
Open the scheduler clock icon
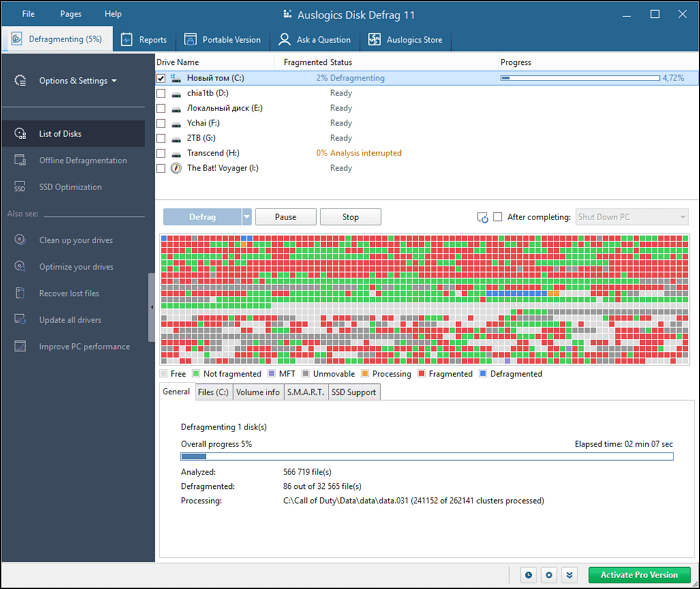pos(529,575)
